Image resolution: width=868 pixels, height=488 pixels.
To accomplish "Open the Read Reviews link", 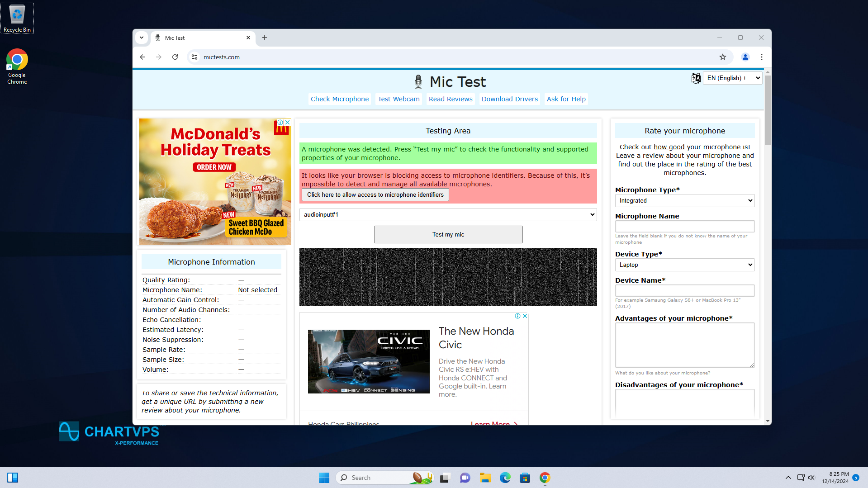I will pyautogui.click(x=451, y=99).
